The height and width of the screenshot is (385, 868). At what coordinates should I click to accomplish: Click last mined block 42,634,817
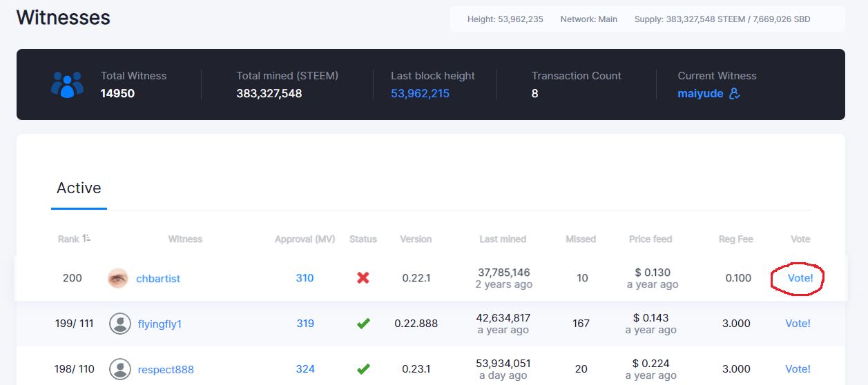(x=503, y=318)
